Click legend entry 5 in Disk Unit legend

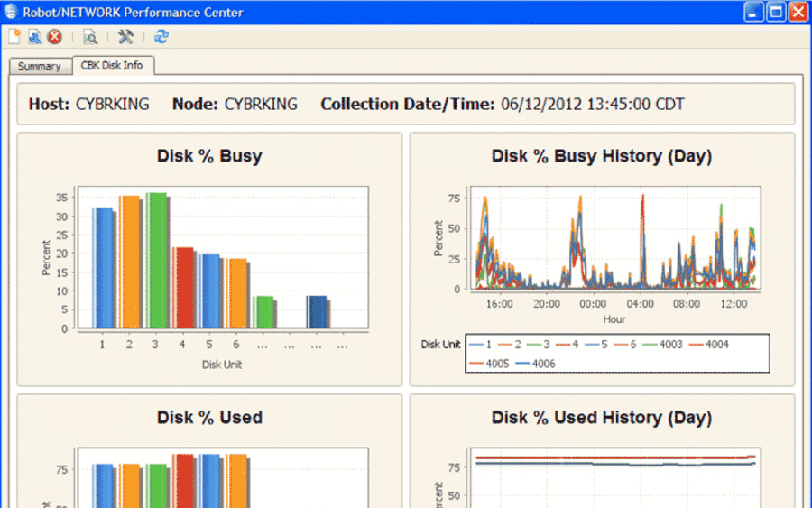(x=596, y=345)
